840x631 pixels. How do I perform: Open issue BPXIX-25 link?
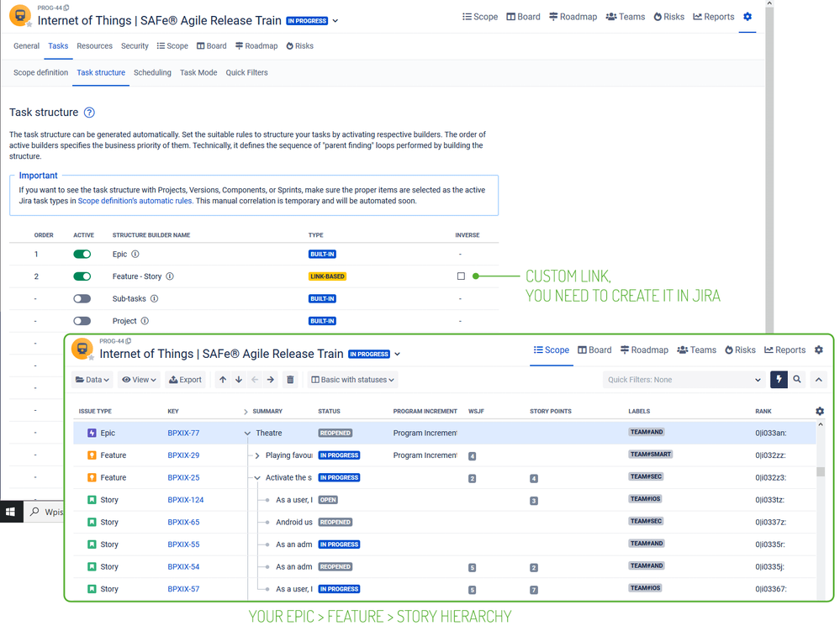[x=183, y=478]
